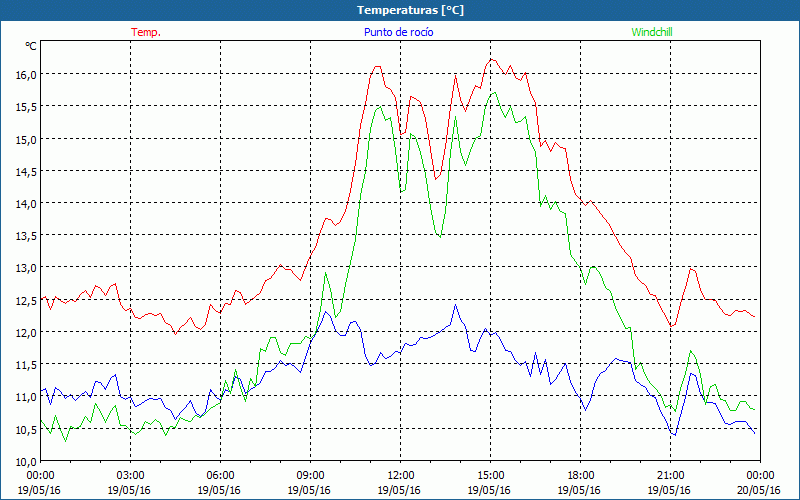Click the '10,0' y-axis value

click(x=27, y=462)
